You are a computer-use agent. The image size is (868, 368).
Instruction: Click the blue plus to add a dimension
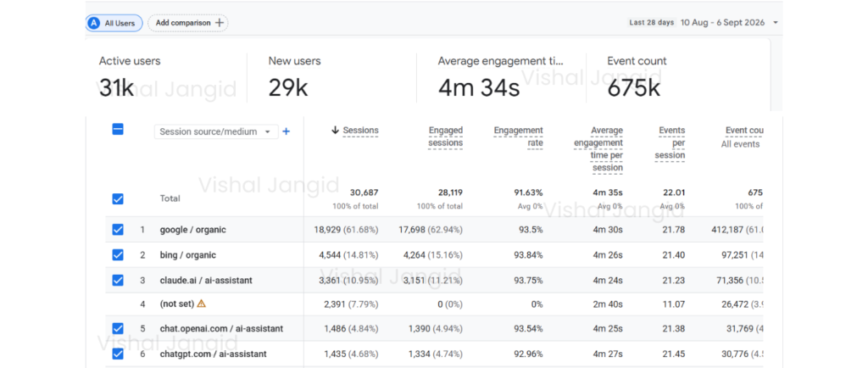[287, 131]
